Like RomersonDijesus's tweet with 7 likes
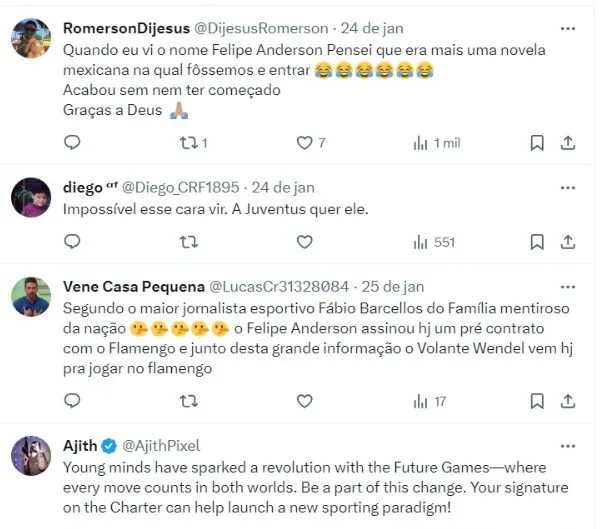The image size is (604, 529). pyautogui.click(x=305, y=143)
